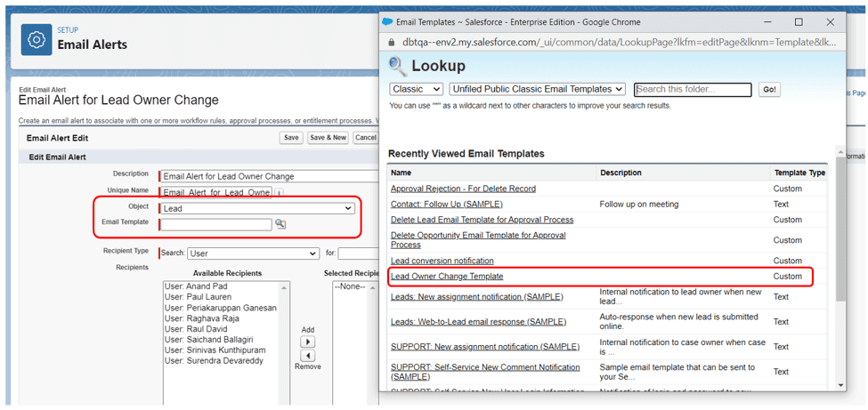The height and width of the screenshot is (410, 868).
Task: Select User: Periakaruppan Ganesan recipient
Action: pyautogui.click(x=220, y=308)
